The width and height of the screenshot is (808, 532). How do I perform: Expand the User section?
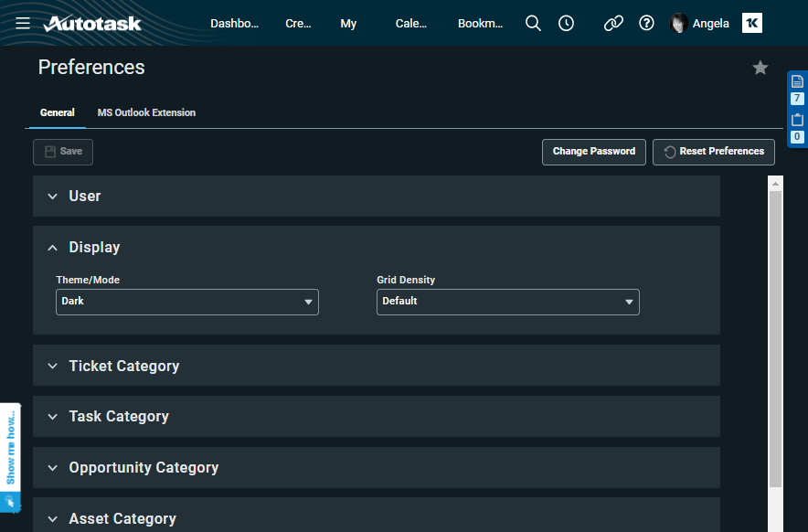point(84,197)
